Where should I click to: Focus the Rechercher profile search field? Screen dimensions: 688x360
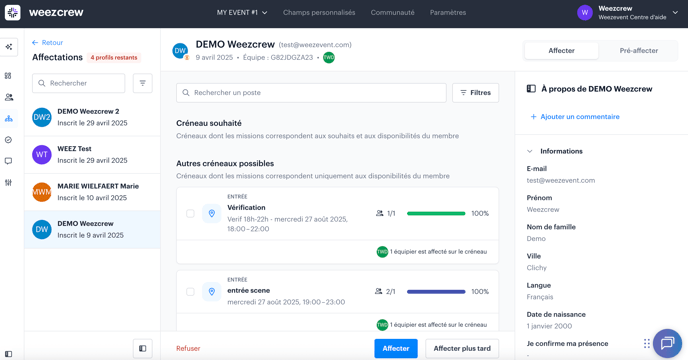79,83
